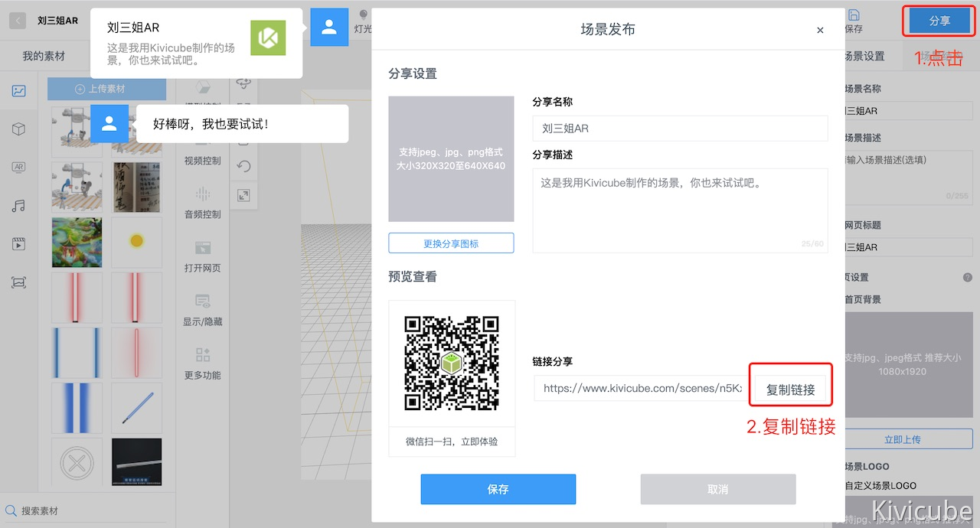Select the single red glow bar thumbnail

(x=136, y=353)
